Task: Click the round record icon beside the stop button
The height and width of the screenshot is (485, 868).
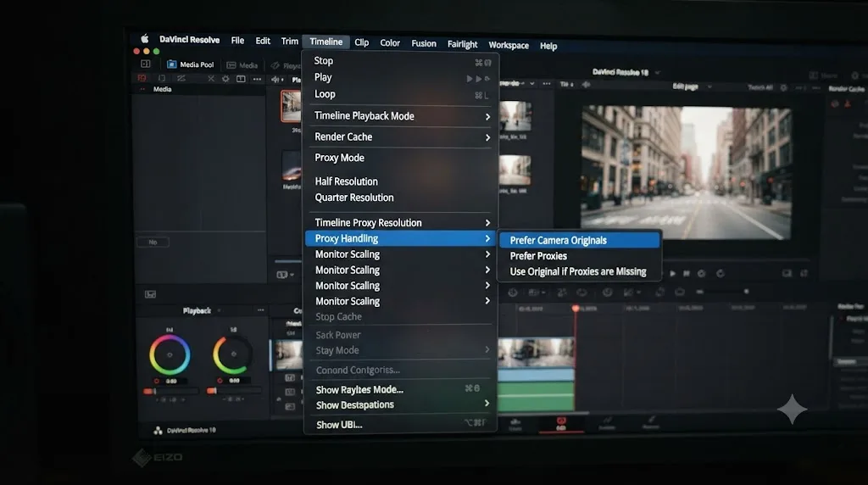Action: [x=701, y=274]
